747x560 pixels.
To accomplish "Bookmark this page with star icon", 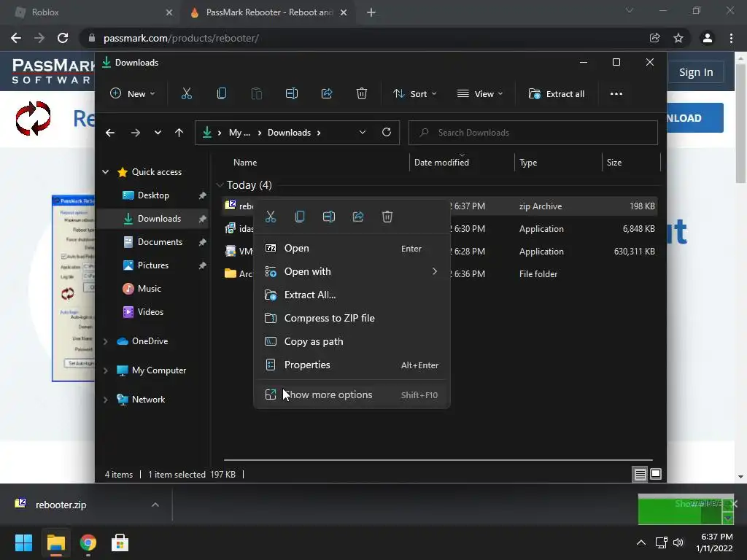I will click(x=678, y=38).
